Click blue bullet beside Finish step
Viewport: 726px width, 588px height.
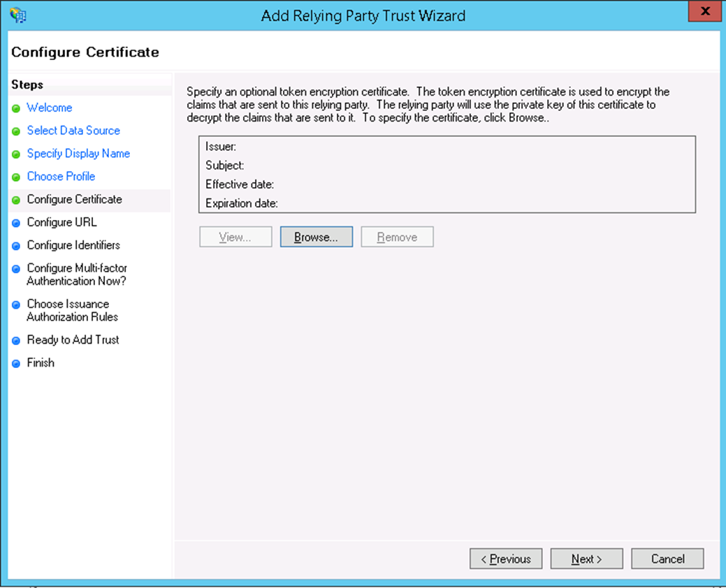point(16,364)
